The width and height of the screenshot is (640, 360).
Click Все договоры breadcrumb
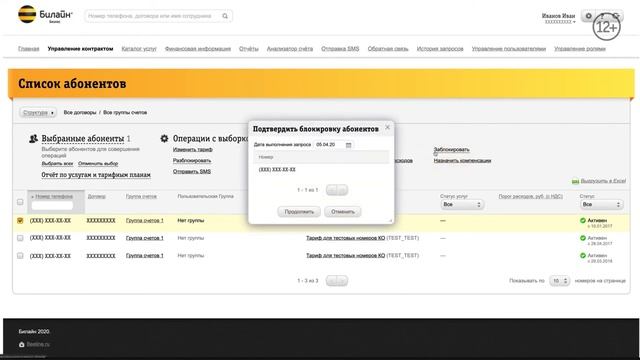tap(80, 112)
